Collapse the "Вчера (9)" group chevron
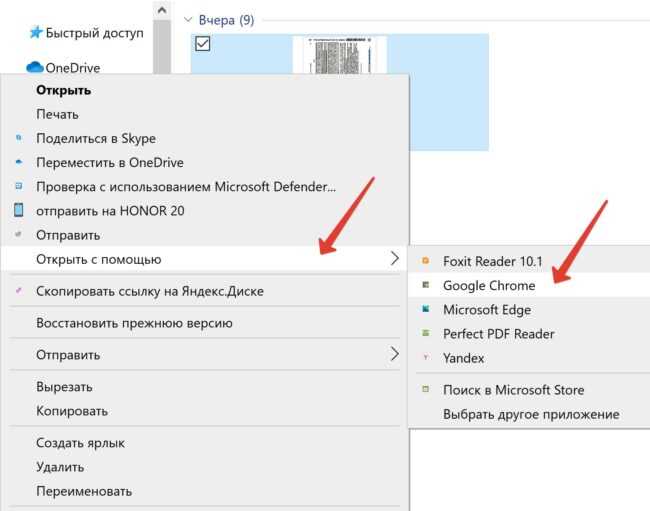Viewport: 650px width, 511px height. coord(189,19)
